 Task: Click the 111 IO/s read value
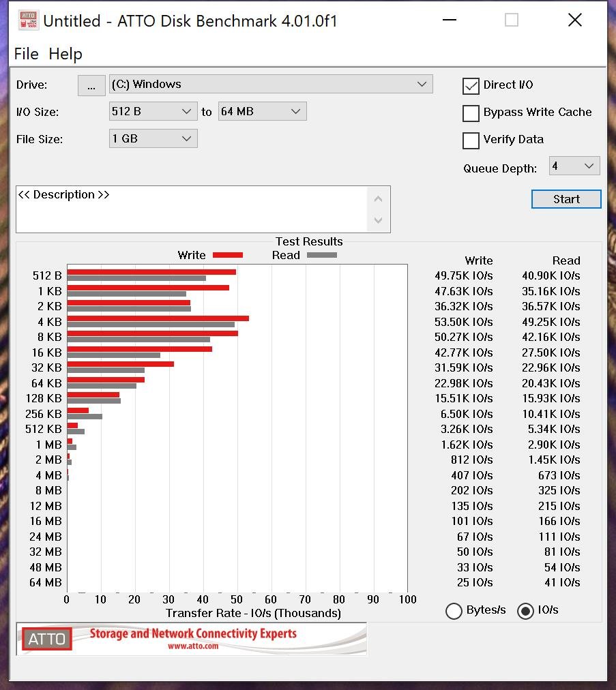point(559,537)
